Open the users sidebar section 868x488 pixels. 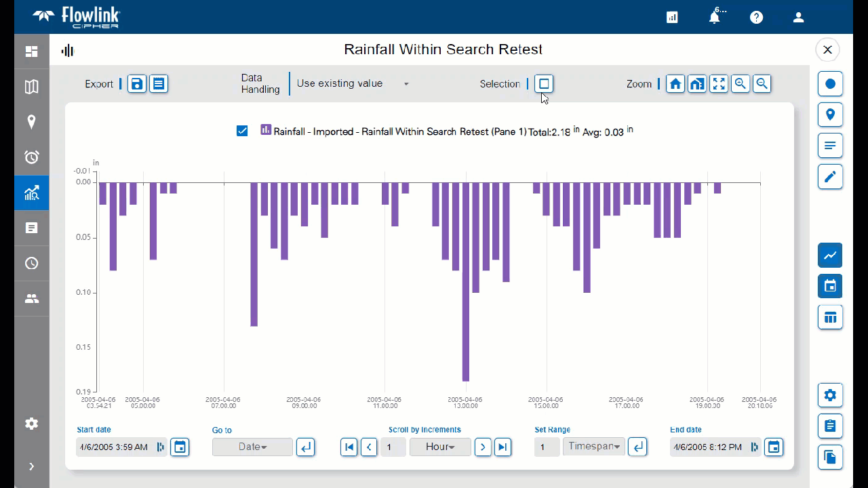(x=31, y=299)
